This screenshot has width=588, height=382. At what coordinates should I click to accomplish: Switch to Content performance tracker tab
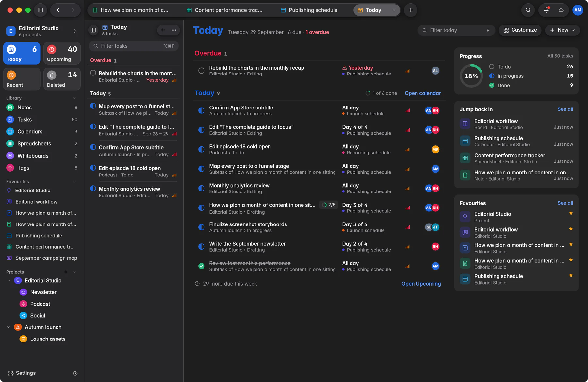point(225,10)
